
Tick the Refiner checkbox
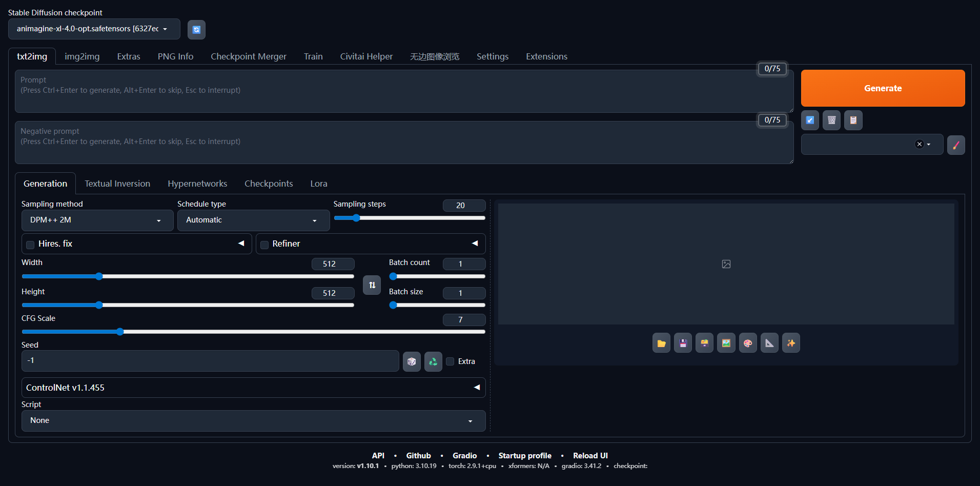click(x=264, y=245)
